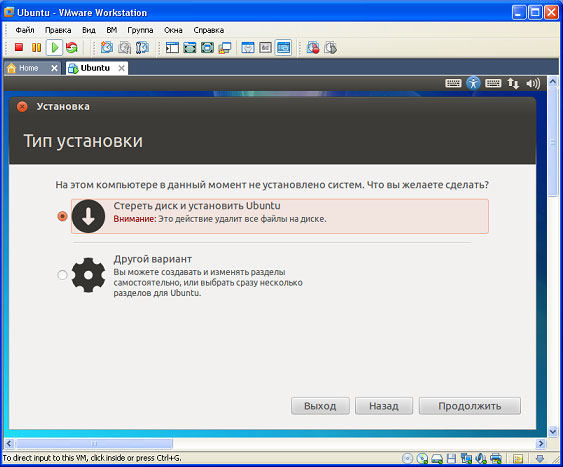Click the Unity mode windows icon with warning
The width and height of the screenshot is (563, 467).
pos(225,47)
